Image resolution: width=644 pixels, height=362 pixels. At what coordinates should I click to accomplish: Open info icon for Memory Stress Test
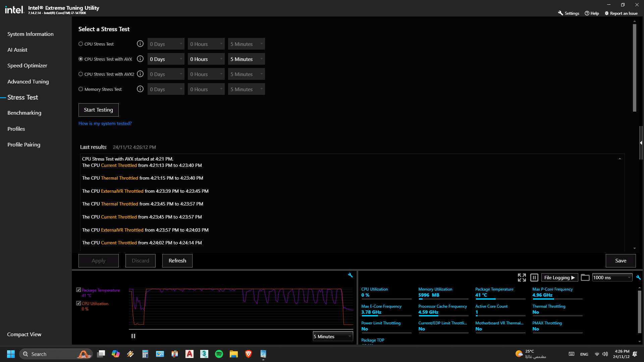pos(140,89)
